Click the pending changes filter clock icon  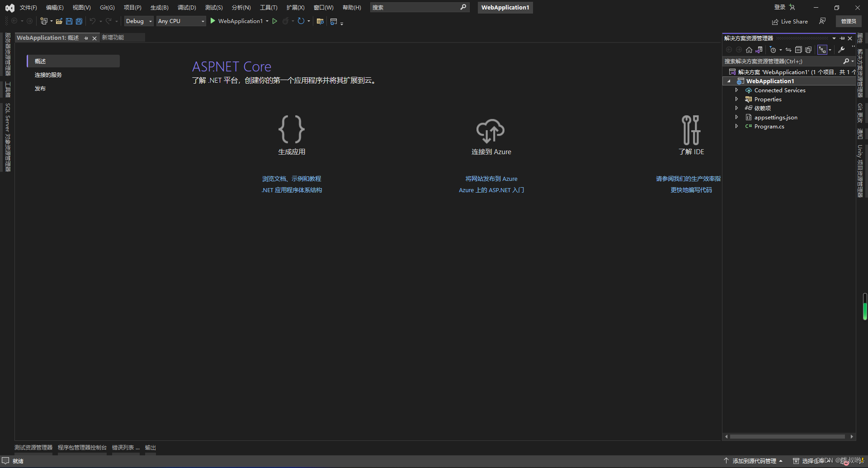point(773,50)
